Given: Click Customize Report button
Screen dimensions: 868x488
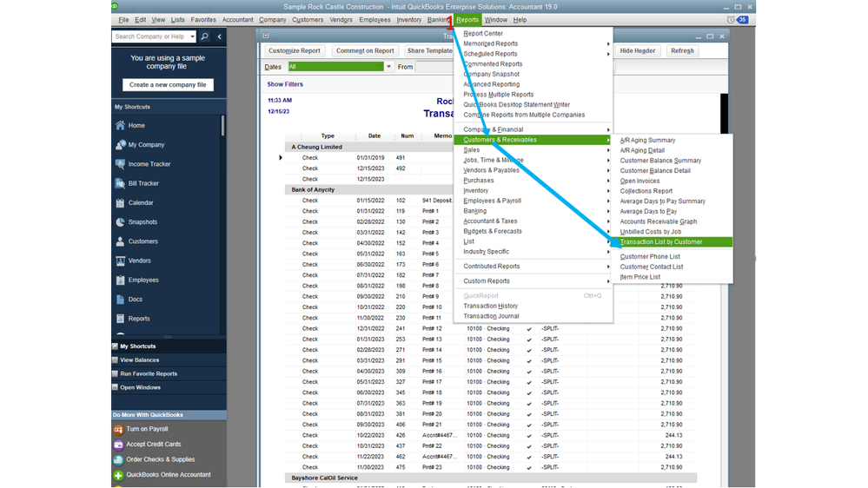Looking at the screenshot, I should click(294, 51).
